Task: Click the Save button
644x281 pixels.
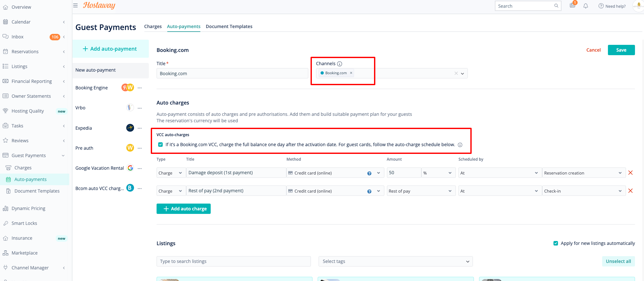Action: [x=621, y=50]
